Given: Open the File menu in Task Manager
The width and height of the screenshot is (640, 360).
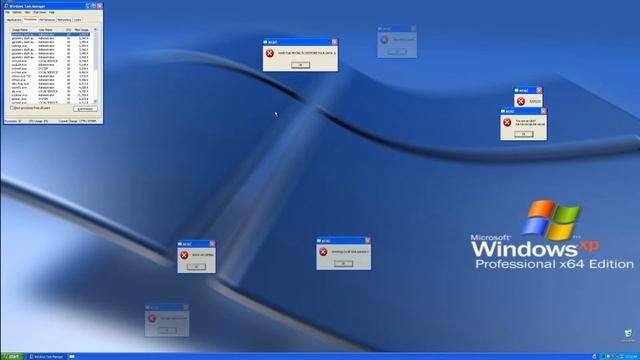Looking at the screenshot, I should 7,12.
